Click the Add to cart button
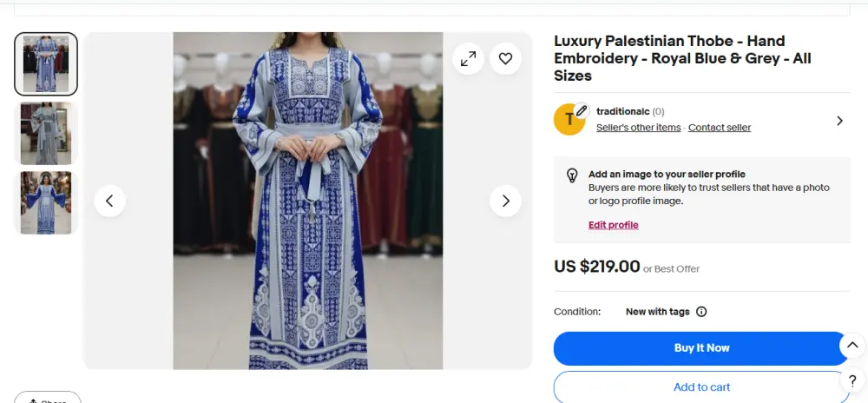868x403 pixels. (x=701, y=387)
